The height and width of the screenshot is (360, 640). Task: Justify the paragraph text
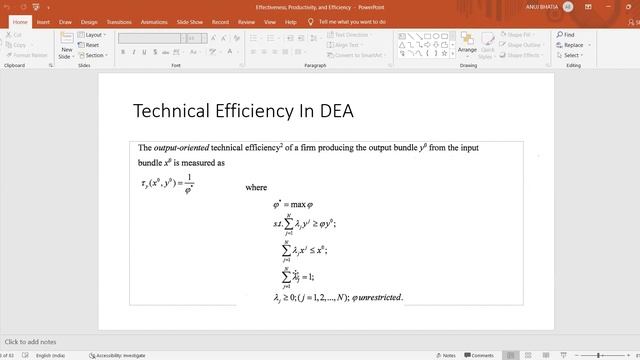point(285,52)
